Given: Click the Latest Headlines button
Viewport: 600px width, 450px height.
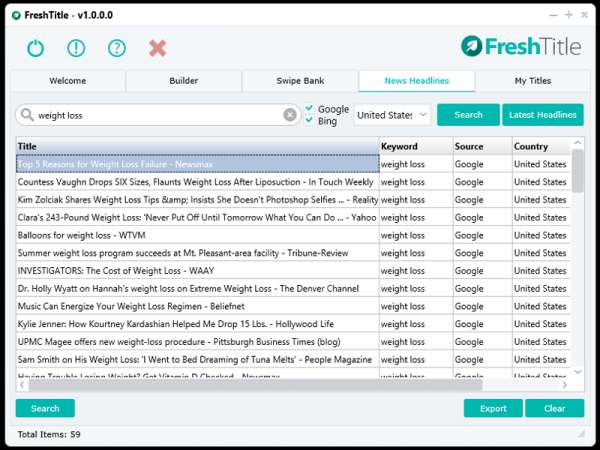Looking at the screenshot, I should click(x=543, y=115).
